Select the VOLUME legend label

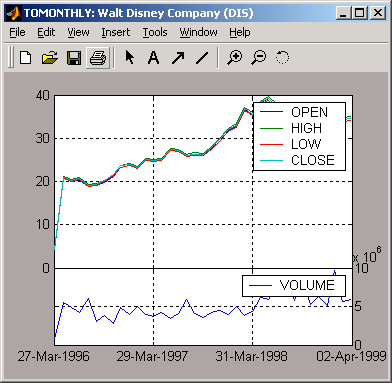[307, 285]
